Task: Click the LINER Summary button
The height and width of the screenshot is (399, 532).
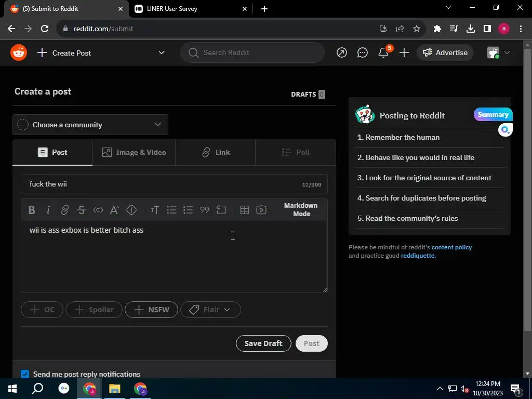Action: click(x=493, y=115)
